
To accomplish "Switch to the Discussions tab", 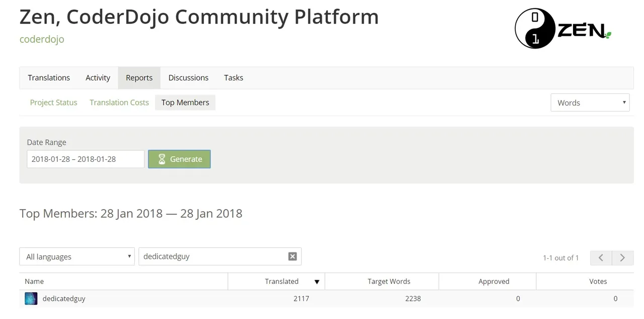I will [x=188, y=78].
